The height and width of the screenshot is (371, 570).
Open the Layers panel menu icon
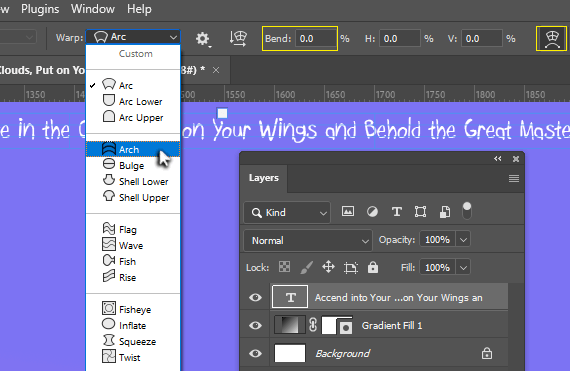coord(514,178)
